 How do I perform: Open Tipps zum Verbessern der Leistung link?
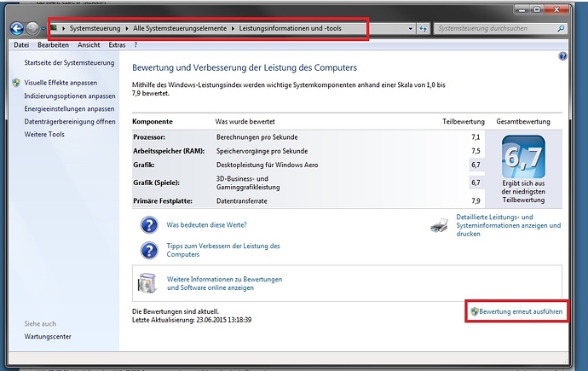223,250
